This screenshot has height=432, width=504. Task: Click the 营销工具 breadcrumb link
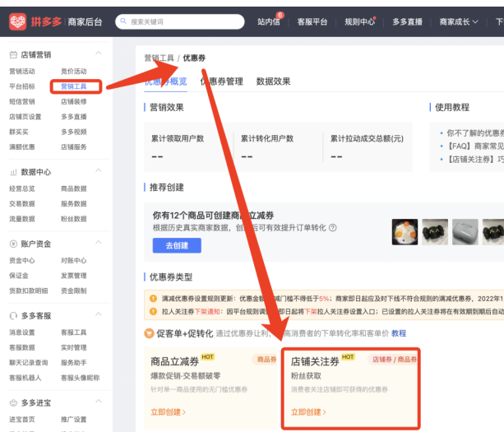tap(160, 58)
